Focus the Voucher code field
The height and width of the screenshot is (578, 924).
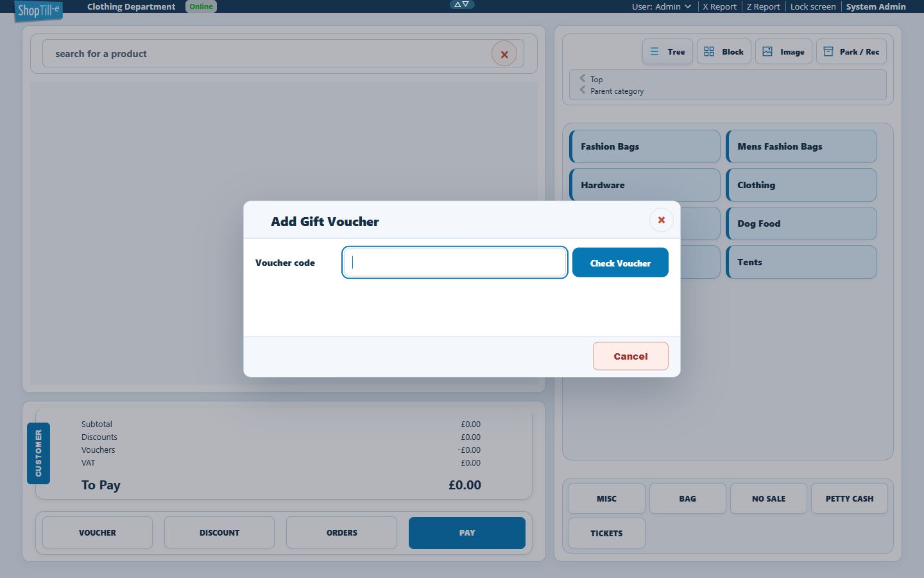click(x=455, y=262)
